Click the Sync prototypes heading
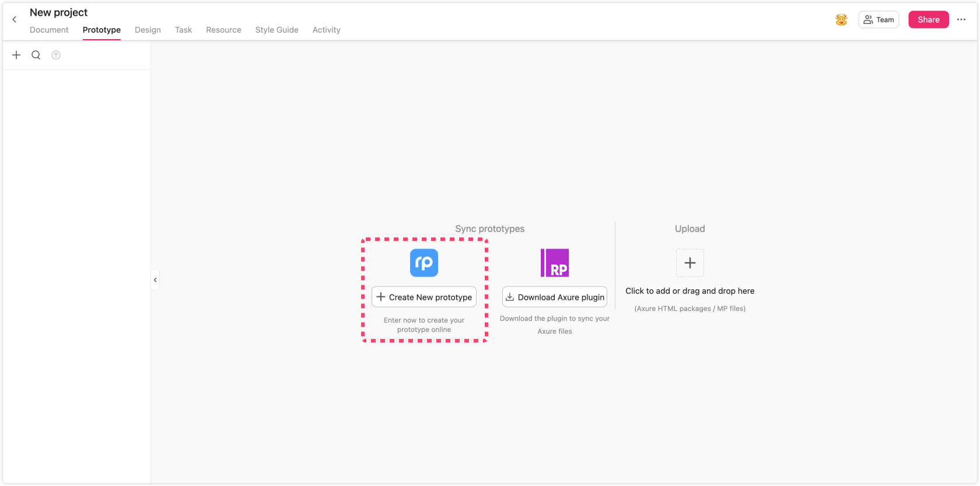Screen dimensions: 980x486 pos(490,229)
